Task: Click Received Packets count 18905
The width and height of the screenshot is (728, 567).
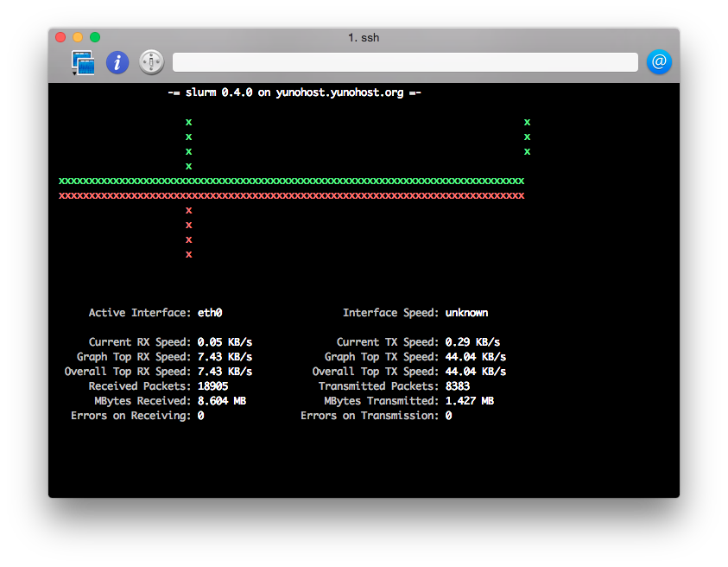Action: (212, 386)
